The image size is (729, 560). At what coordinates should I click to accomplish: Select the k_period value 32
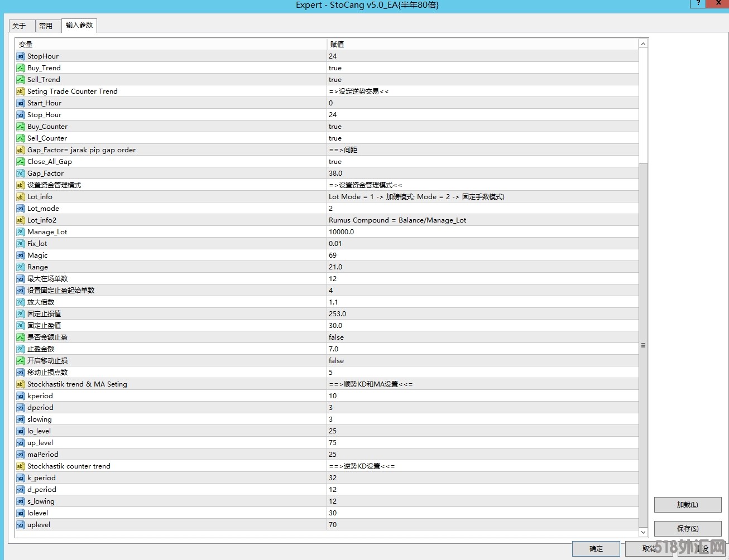[483, 478]
